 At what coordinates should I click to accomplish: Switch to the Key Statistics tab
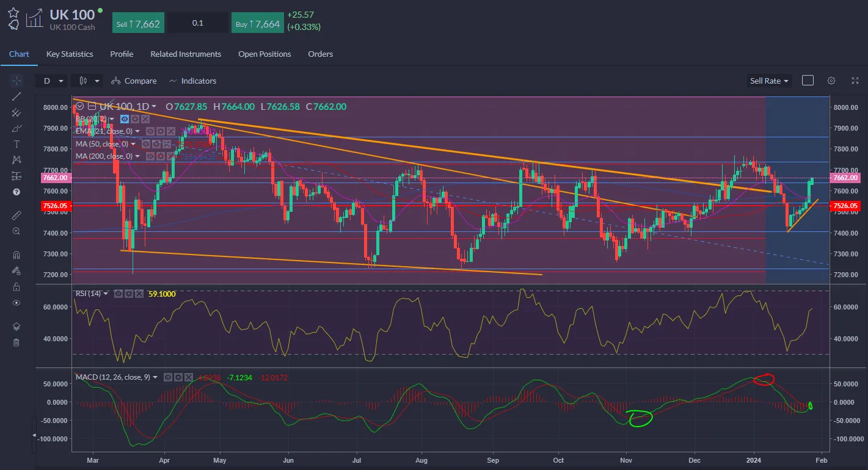[x=69, y=54]
